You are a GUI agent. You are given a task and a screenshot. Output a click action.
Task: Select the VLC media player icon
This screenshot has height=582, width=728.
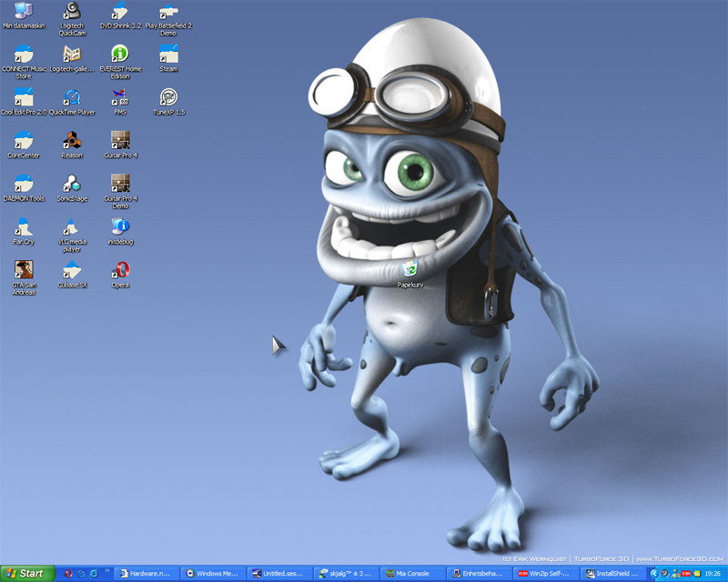pos(72,235)
